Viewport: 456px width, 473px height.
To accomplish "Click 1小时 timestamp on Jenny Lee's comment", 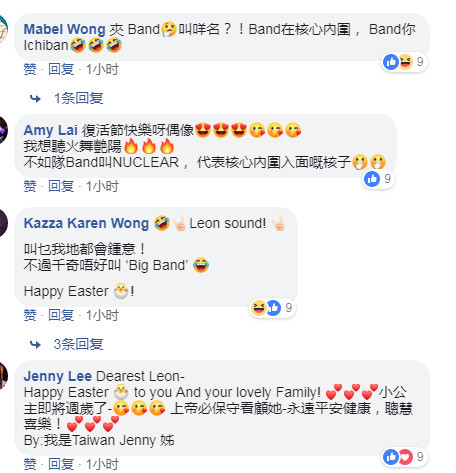I will 102,464.
